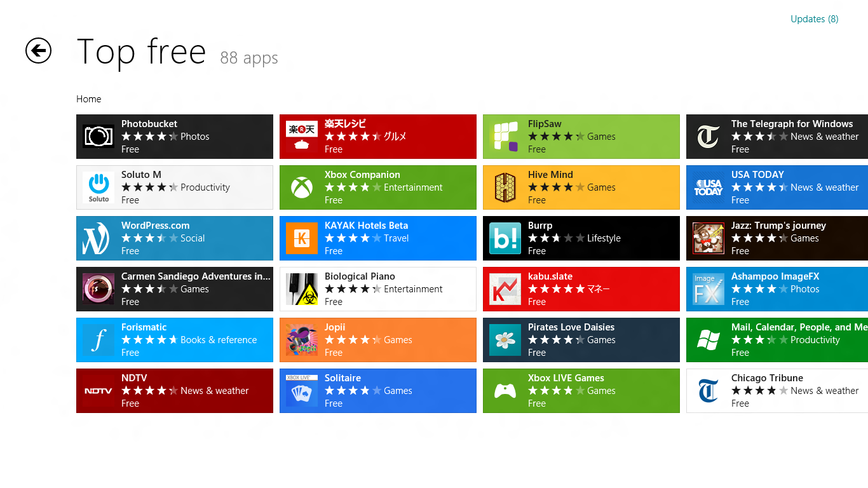Click グルメ category on 楽天レシピ tile
The height and width of the screenshot is (488, 868).
tap(395, 137)
